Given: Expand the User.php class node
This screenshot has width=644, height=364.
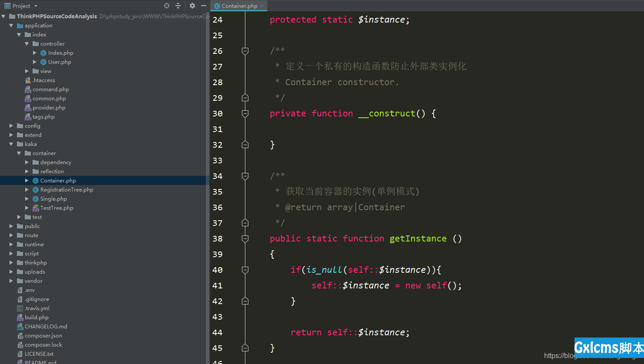Looking at the screenshot, I should click(35, 62).
